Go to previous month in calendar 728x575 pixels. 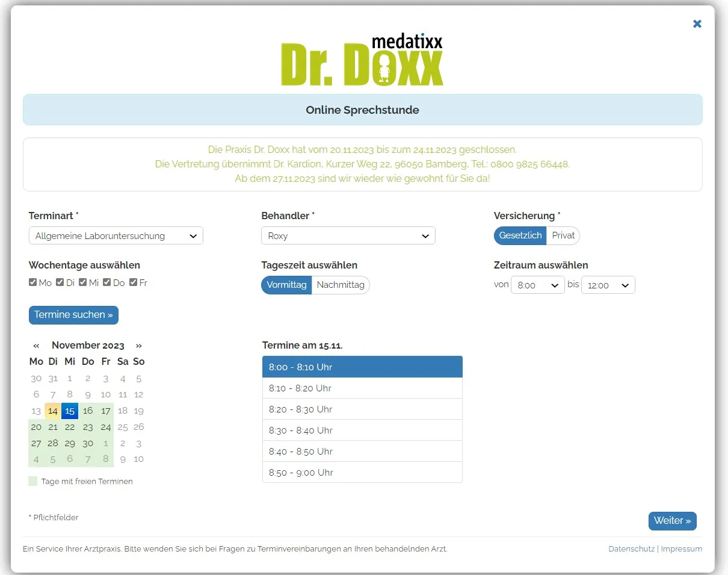(36, 346)
